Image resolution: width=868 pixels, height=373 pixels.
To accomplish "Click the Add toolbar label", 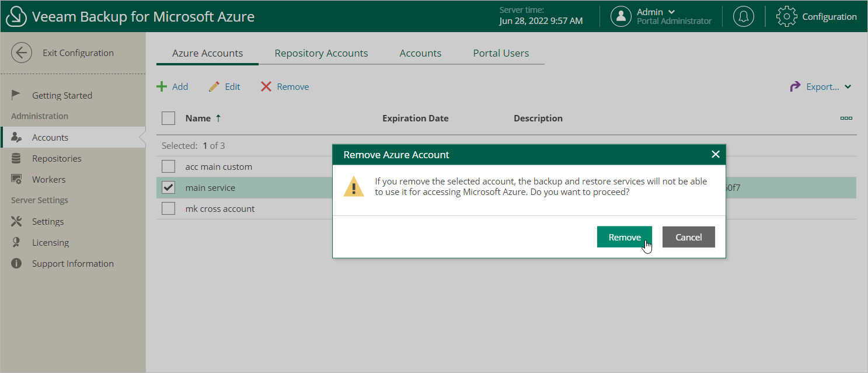I will click(180, 86).
